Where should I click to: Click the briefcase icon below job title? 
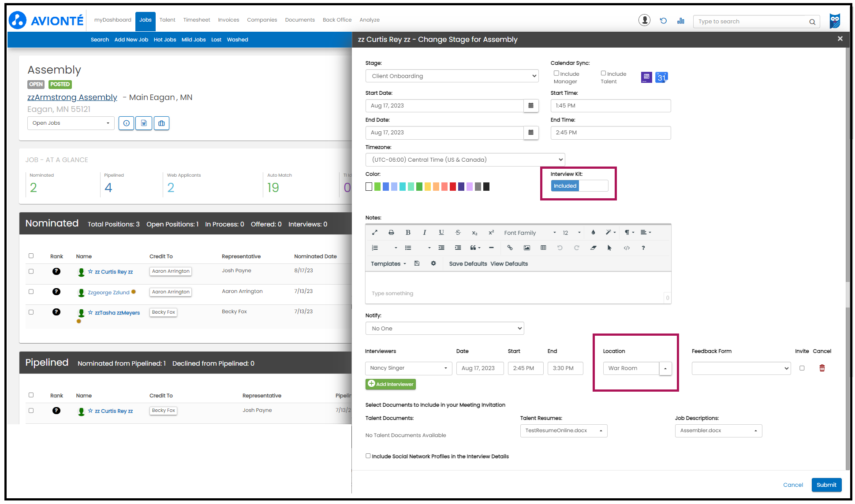click(x=161, y=123)
